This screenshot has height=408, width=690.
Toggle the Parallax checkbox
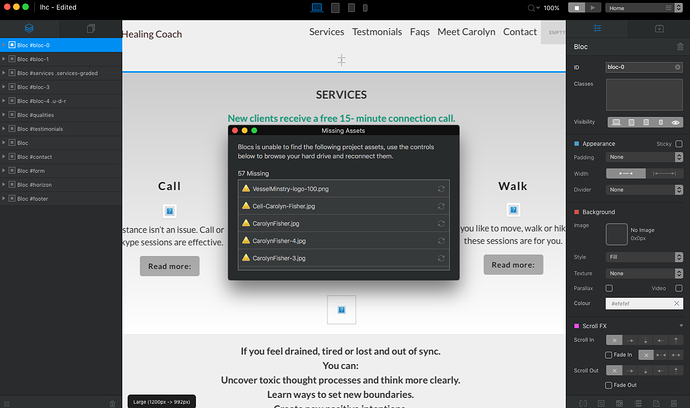(610, 288)
